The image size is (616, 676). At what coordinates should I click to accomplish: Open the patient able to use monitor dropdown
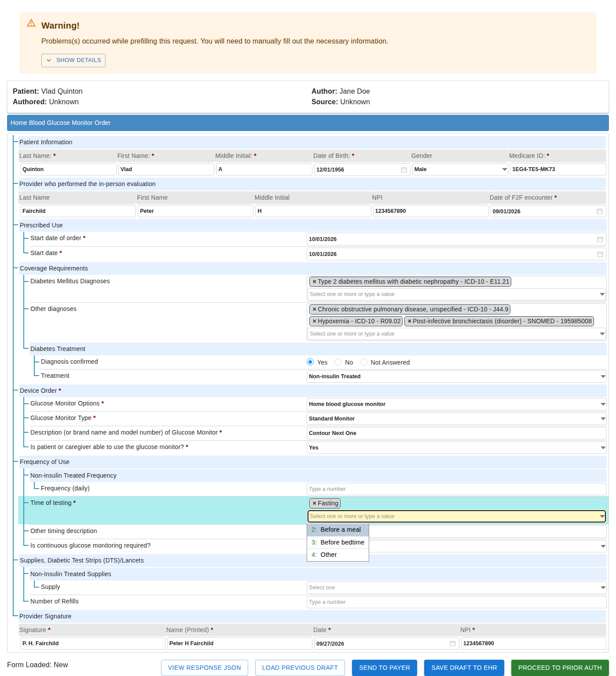(457, 448)
